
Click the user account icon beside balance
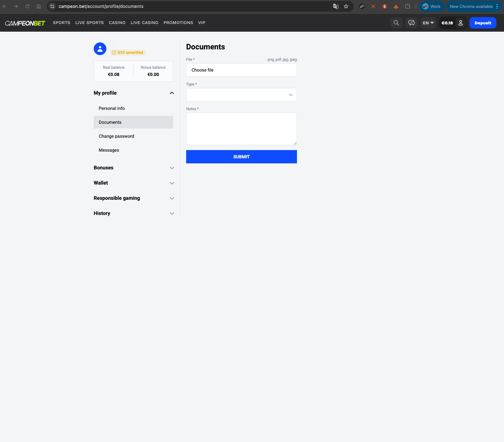461,23
